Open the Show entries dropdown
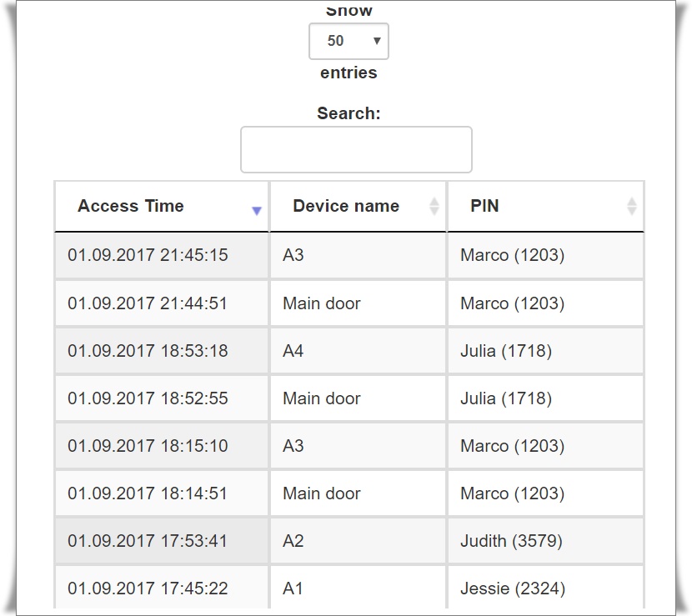The image size is (692, 616). coord(349,41)
